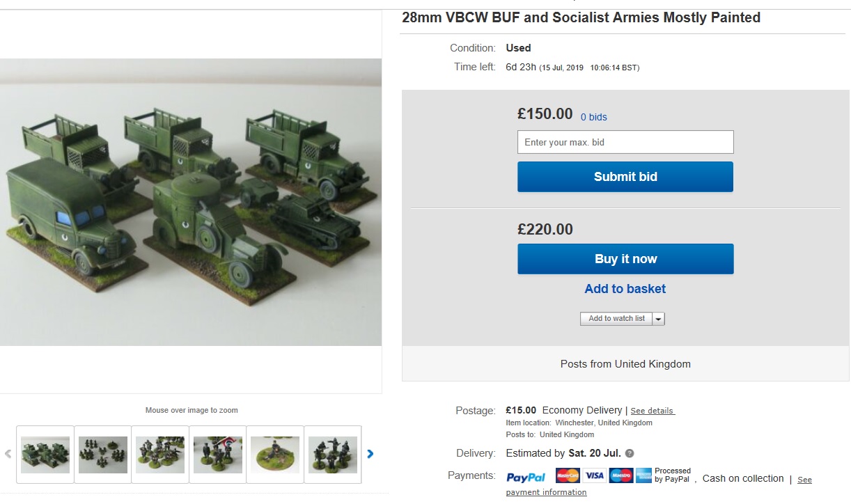Select Add to basket
The height and width of the screenshot is (504, 851).
(x=625, y=288)
